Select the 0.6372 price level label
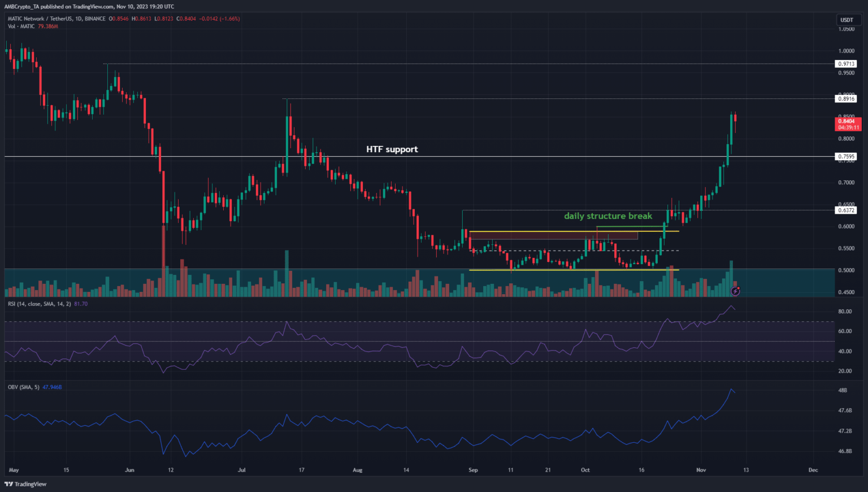 click(x=846, y=210)
